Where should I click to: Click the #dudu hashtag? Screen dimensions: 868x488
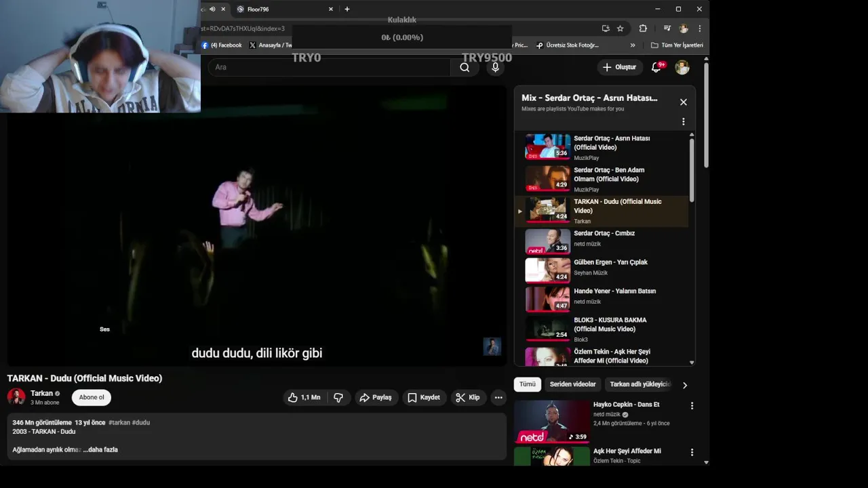click(141, 422)
